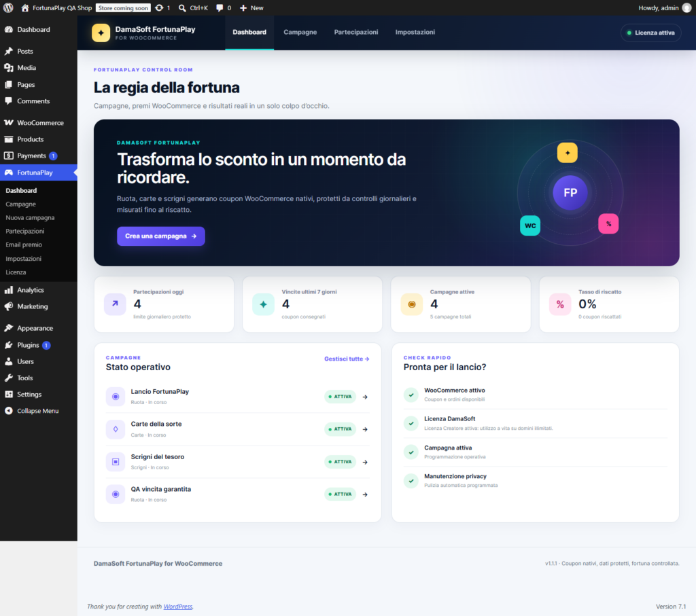Open Lancio FortunaPlay via its arrow
Viewport: 696px width, 616px height.
pyautogui.click(x=365, y=397)
